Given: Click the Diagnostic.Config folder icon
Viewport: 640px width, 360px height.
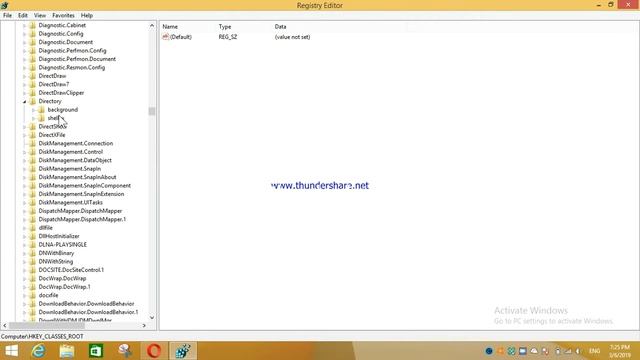Looking at the screenshot, I should 33,34.
